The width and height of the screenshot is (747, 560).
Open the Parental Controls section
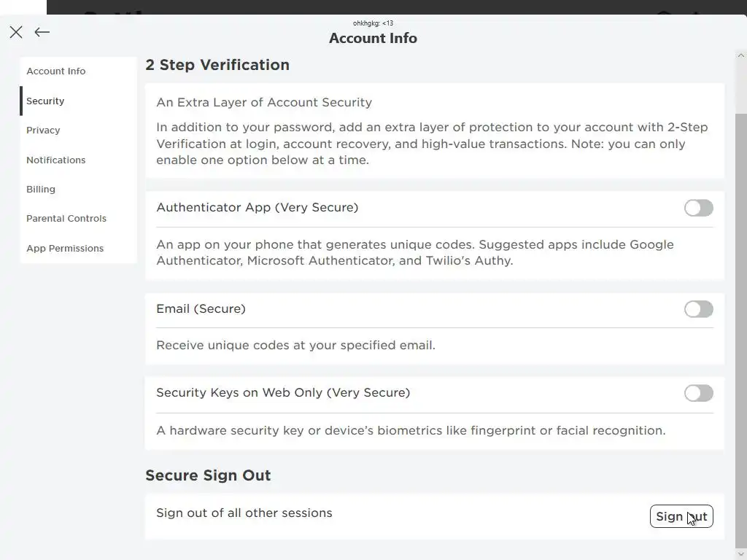(66, 219)
